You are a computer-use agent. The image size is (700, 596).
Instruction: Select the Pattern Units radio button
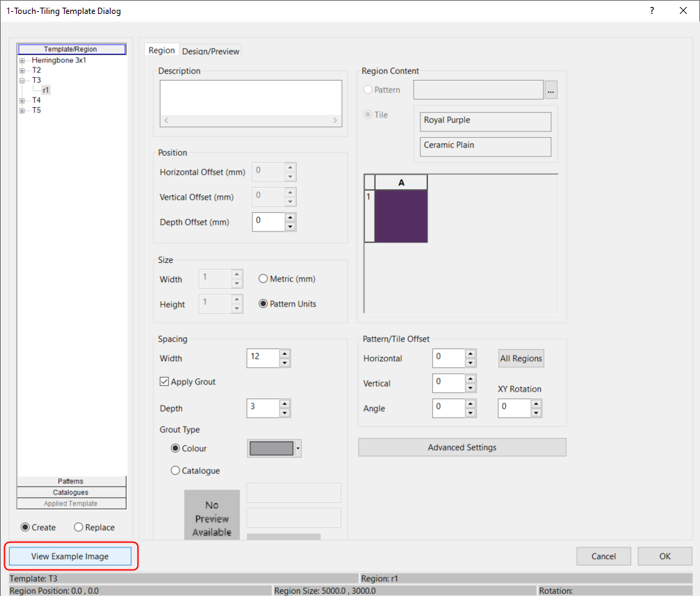(263, 304)
